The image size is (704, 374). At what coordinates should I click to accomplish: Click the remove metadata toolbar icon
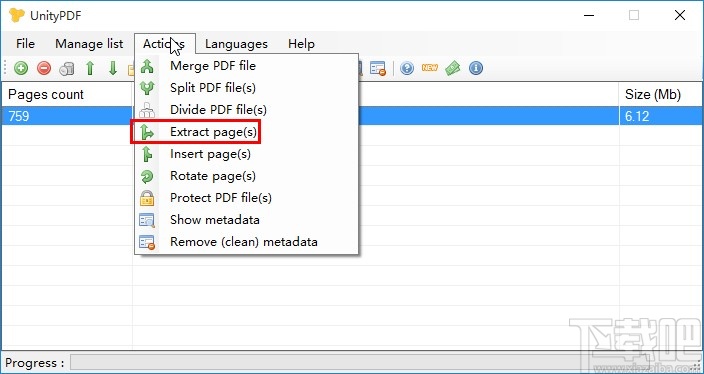tap(378, 68)
